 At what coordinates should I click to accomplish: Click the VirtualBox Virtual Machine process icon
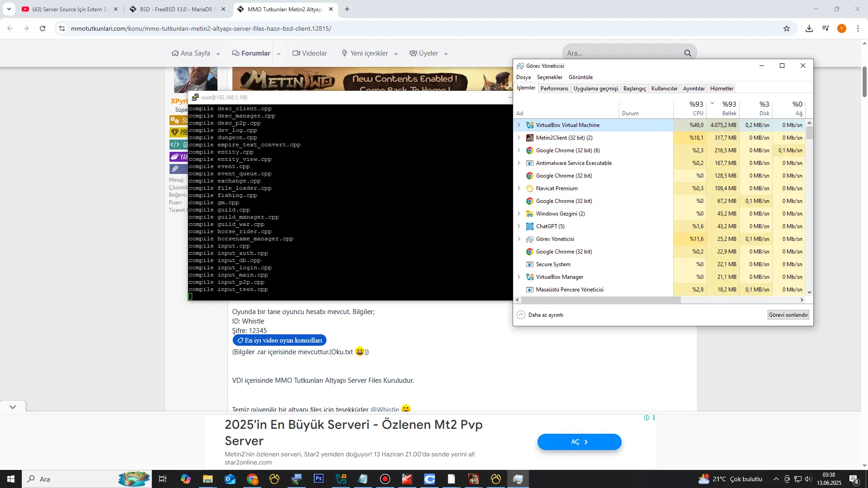530,125
